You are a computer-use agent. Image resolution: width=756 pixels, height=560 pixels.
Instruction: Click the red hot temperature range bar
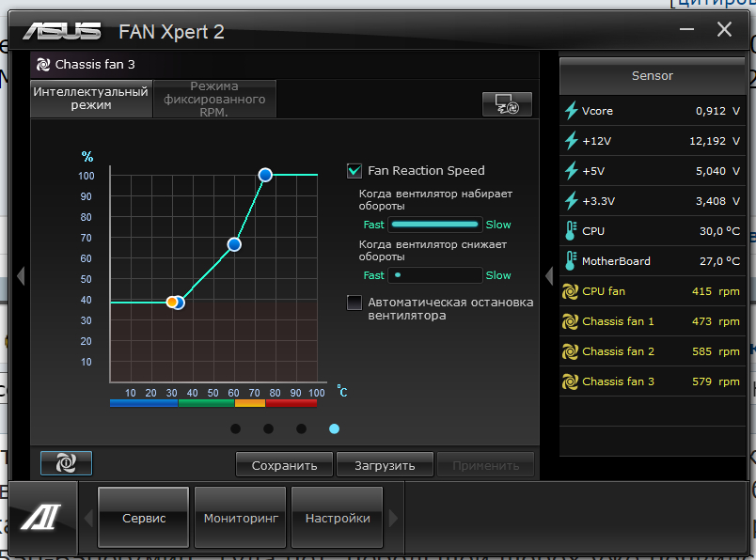pyautogui.click(x=291, y=403)
